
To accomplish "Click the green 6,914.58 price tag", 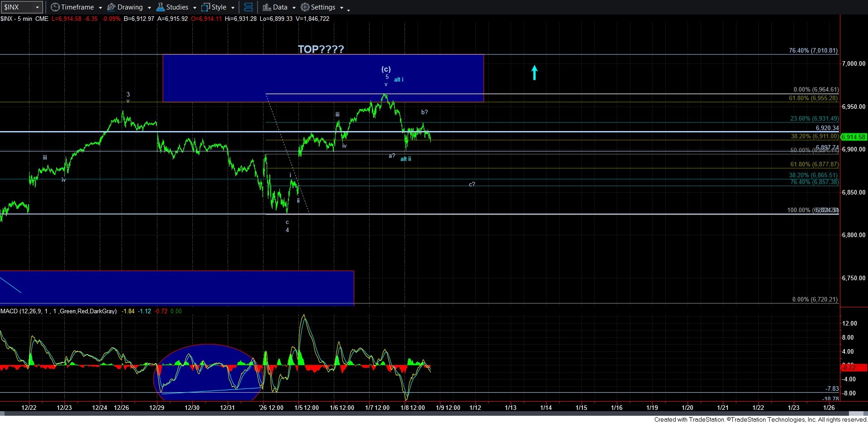I will 853,137.
